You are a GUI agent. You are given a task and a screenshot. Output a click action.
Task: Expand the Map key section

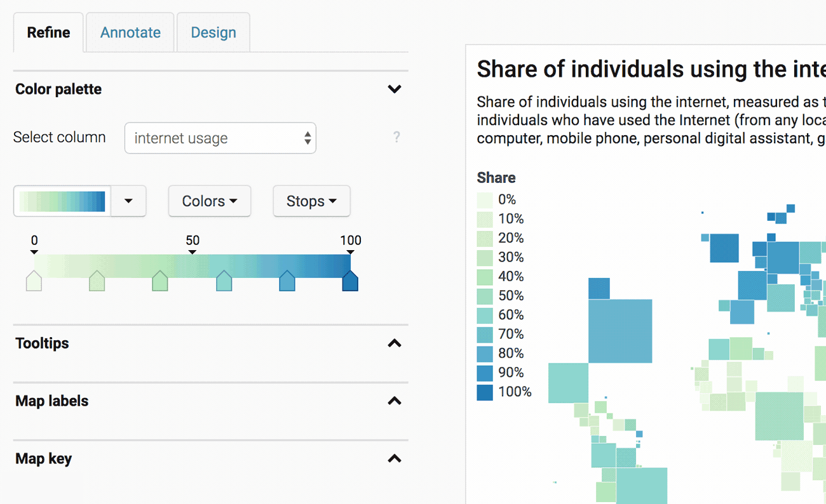click(x=394, y=459)
